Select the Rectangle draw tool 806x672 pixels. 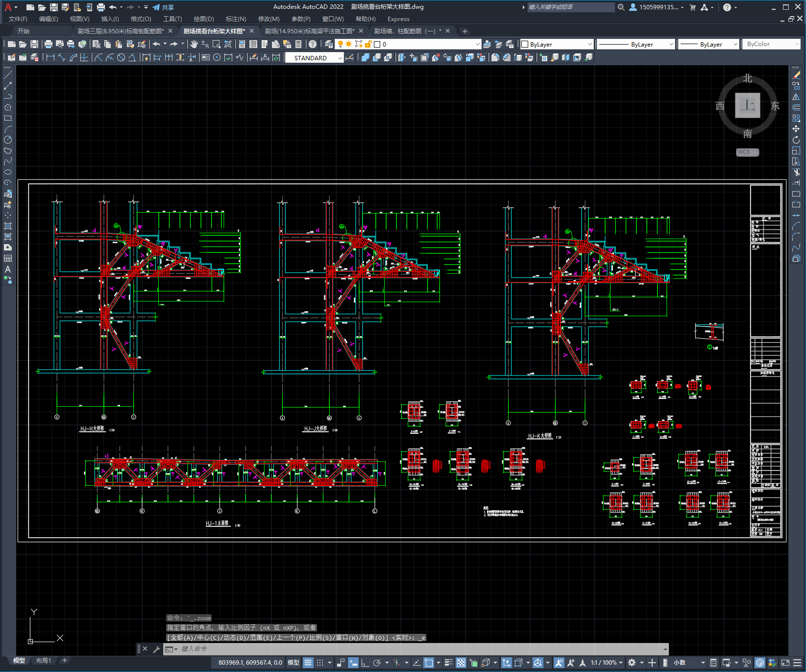8,118
